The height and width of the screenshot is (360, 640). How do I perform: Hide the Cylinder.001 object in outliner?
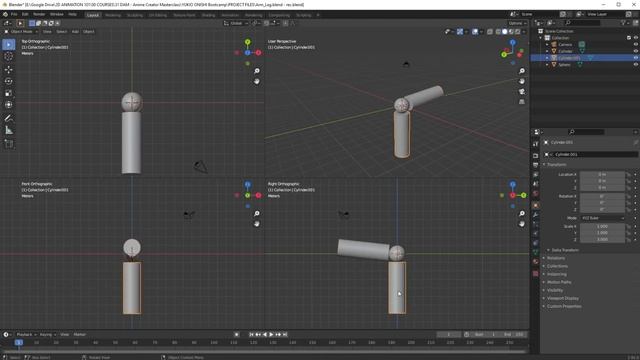pos(636,58)
